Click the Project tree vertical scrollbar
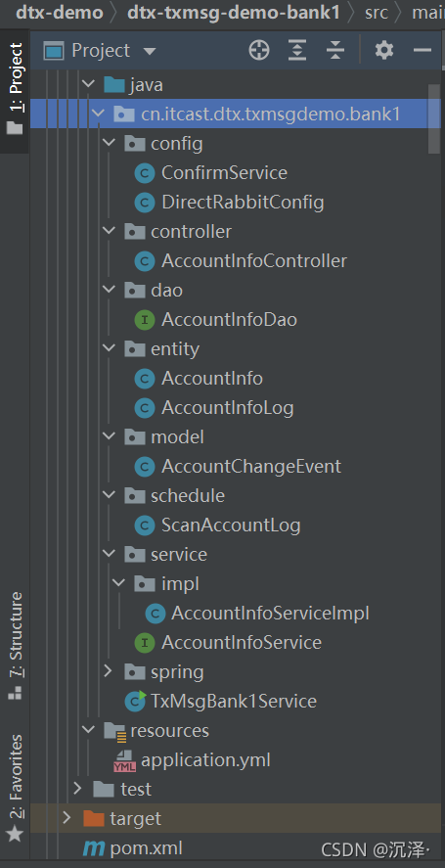The height and width of the screenshot is (868, 445). [x=434, y=119]
